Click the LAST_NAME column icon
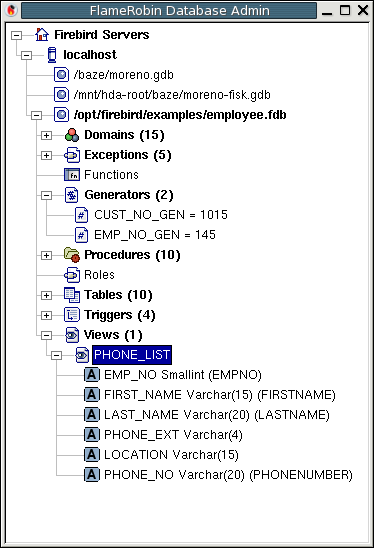The width and height of the screenshot is (374, 548). pyautogui.click(x=92, y=415)
